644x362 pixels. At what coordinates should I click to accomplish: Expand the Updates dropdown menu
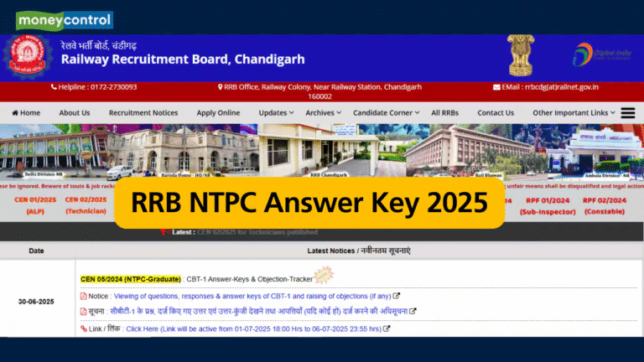(x=276, y=112)
